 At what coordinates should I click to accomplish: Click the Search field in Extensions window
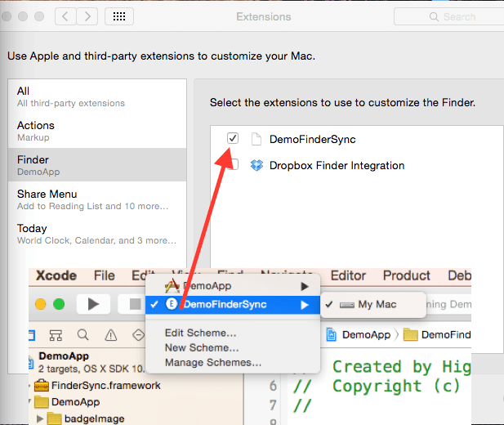[x=448, y=16]
